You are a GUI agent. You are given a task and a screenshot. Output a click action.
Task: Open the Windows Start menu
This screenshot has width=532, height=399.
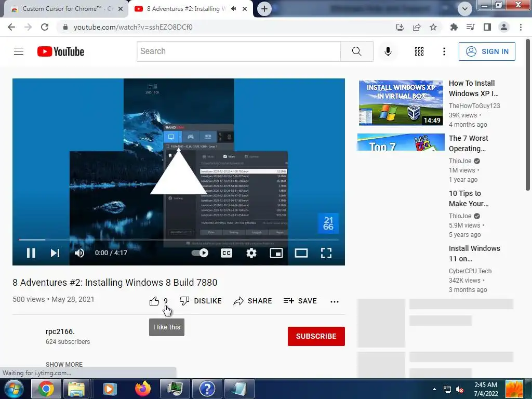(14, 389)
